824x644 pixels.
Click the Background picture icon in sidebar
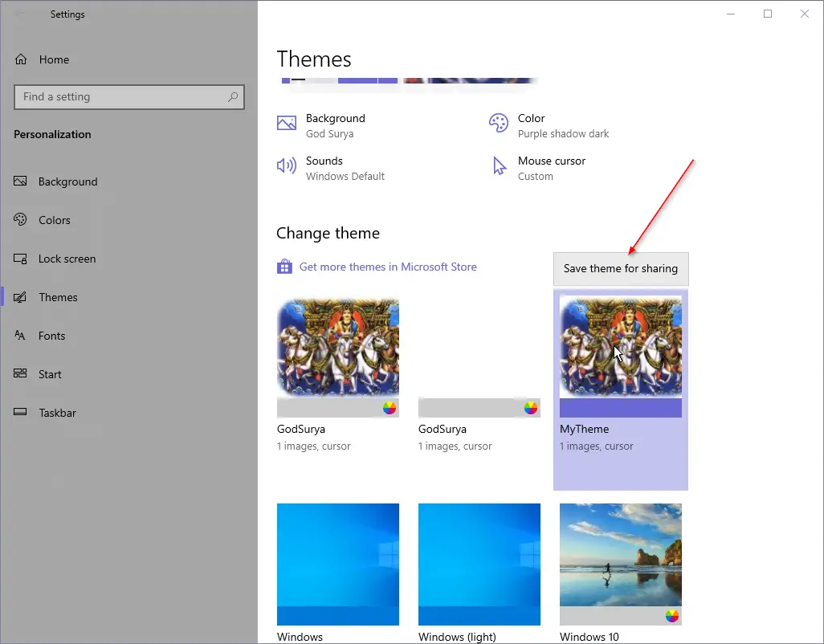click(x=20, y=181)
